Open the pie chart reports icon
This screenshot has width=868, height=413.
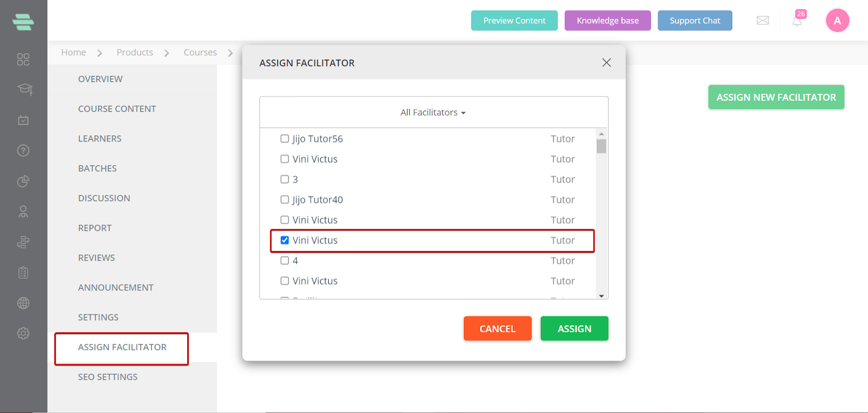tap(23, 181)
